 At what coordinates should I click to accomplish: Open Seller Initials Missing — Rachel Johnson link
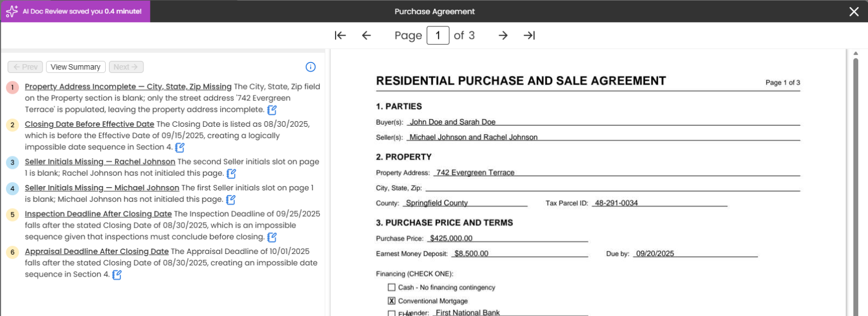tap(100, 162)
